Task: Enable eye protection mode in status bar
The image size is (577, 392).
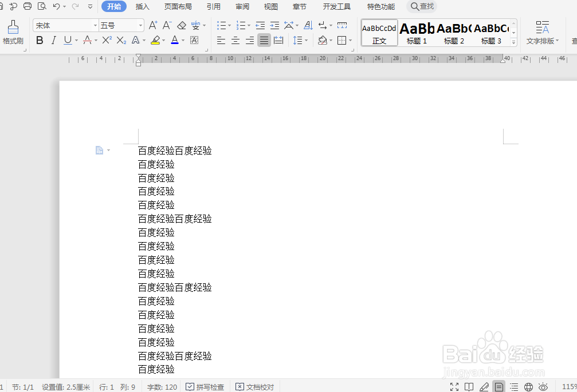Action: (x=543, y=386)
